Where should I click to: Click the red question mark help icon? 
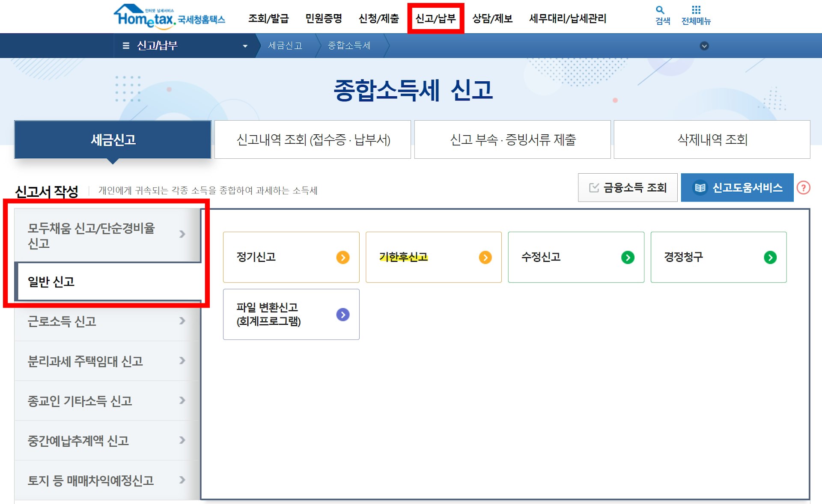[803, 187]
